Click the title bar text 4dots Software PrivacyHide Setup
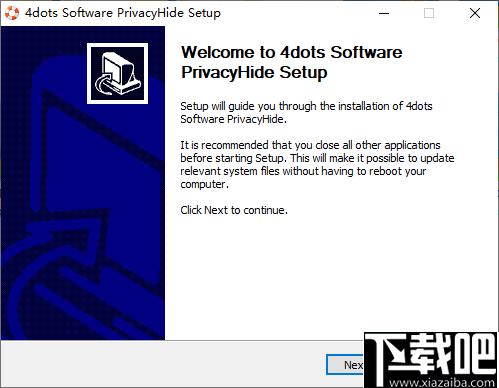Screen dimensions: 499x388 [123, 13]
